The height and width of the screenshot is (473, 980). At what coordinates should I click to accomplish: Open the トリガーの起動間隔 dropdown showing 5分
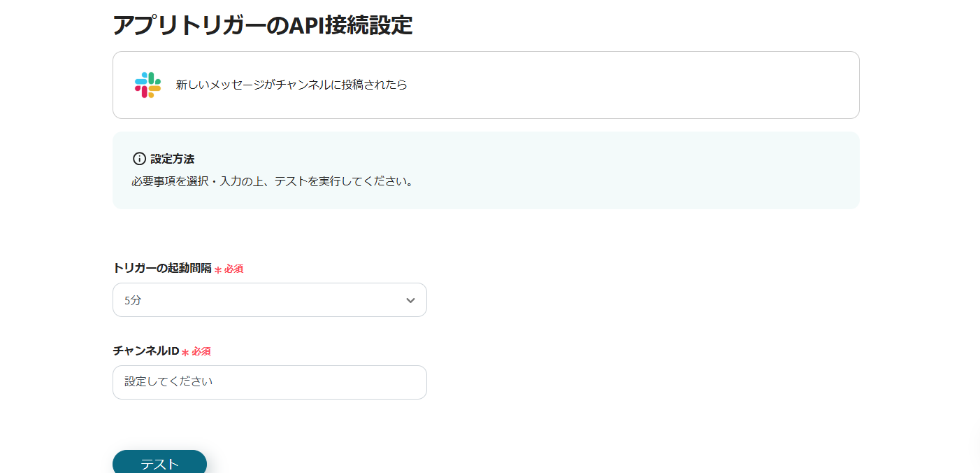[269, 300]
